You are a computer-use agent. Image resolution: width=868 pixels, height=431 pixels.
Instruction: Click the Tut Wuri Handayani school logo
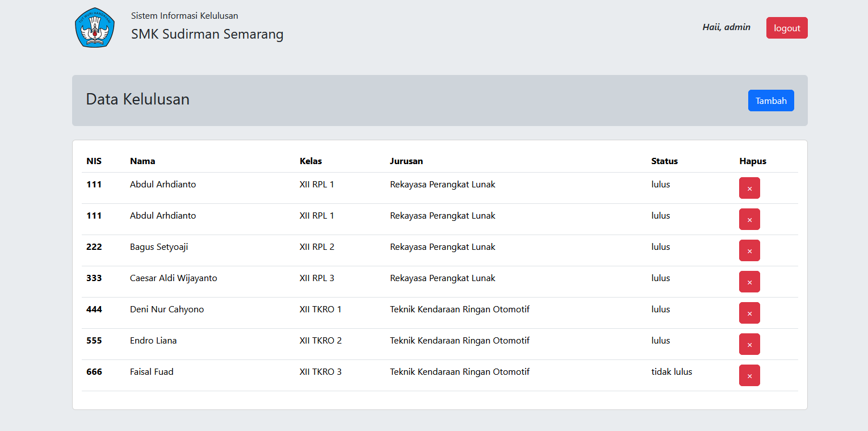[x=95, y=28]
